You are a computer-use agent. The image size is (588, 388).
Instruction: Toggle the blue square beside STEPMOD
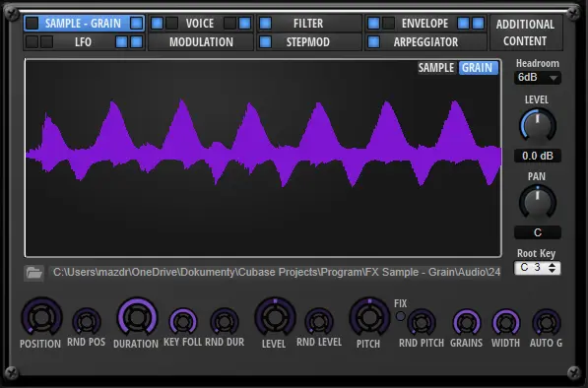[x=266, y=42]
